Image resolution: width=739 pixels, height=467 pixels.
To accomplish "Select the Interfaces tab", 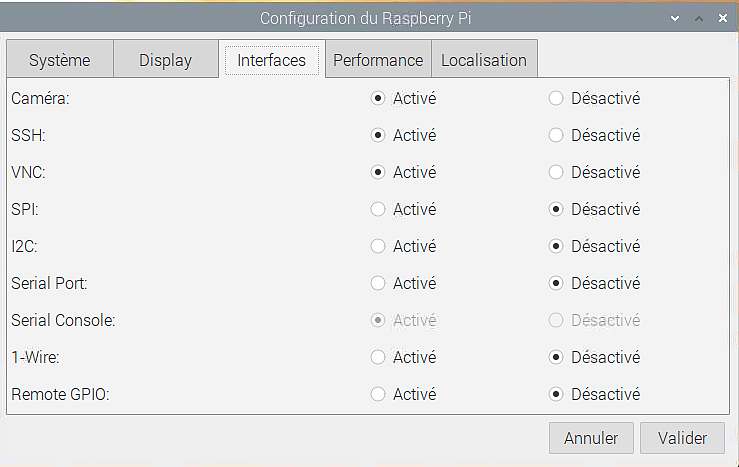I will coord(271,60).
